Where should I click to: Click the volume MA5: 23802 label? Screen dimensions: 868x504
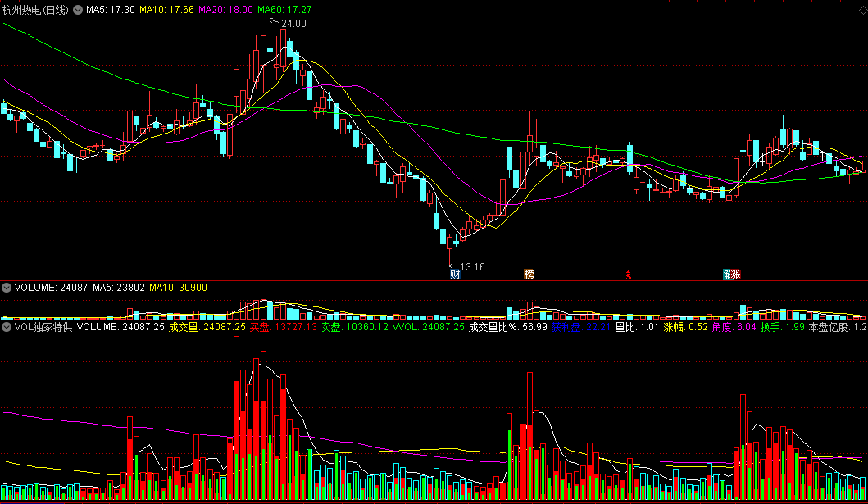119,288
